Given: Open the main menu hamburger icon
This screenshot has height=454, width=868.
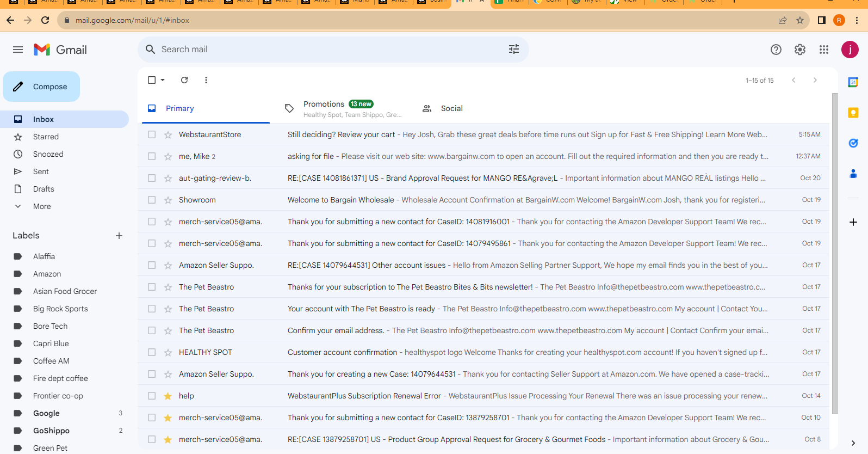Looking at the screenshot, I should (18, 50).
